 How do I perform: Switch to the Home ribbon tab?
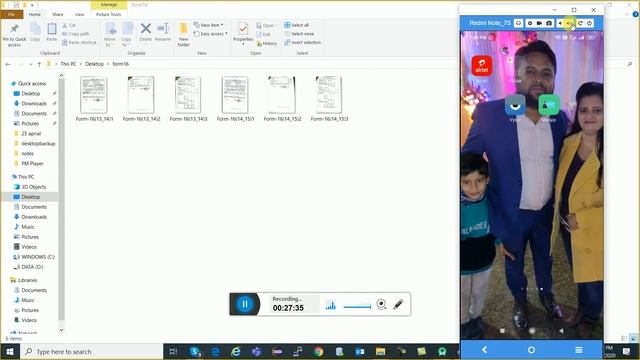[x=35, y=14]
